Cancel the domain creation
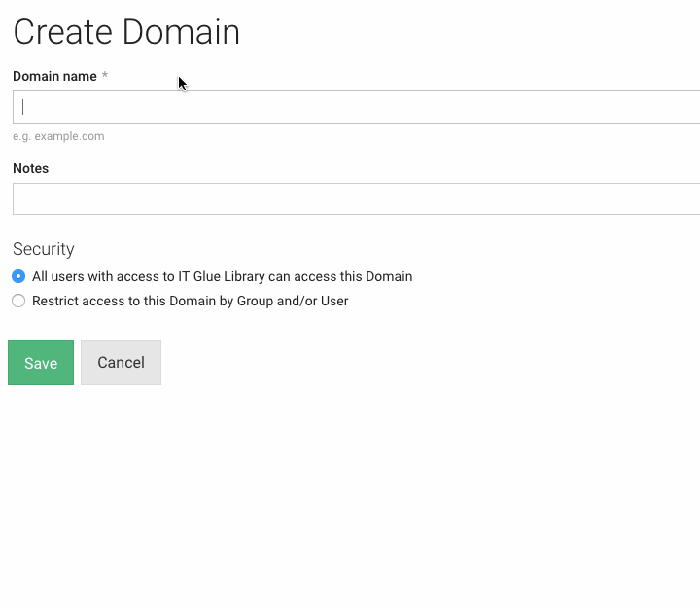The image size is (700, 608). (121, 363)
